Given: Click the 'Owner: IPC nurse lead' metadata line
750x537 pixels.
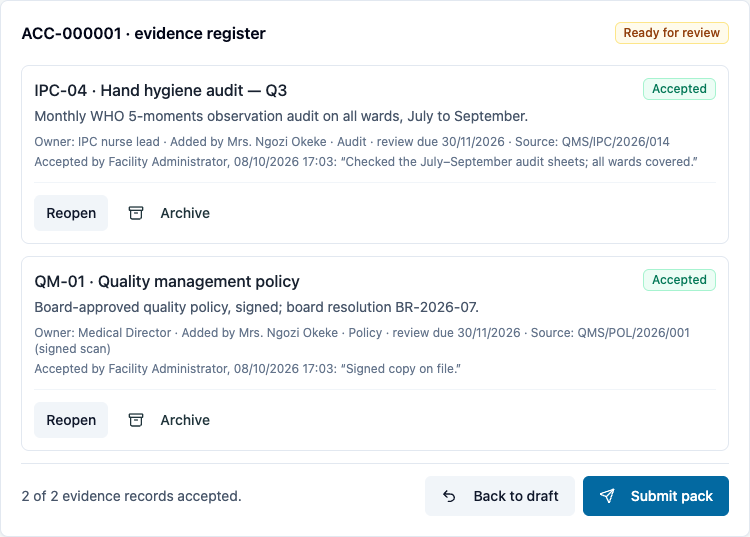Looking at the screenshot, I should pyautogui.click(x=352, y=142).
